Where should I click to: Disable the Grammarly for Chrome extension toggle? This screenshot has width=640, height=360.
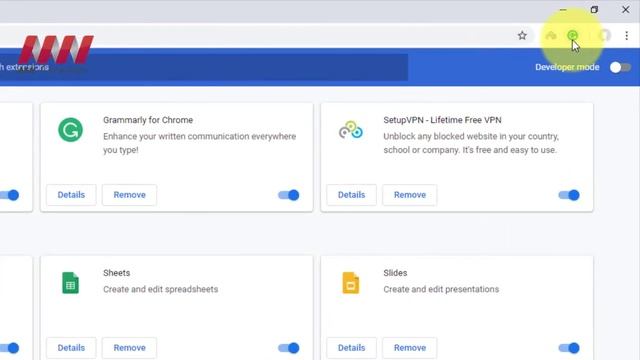289,195
